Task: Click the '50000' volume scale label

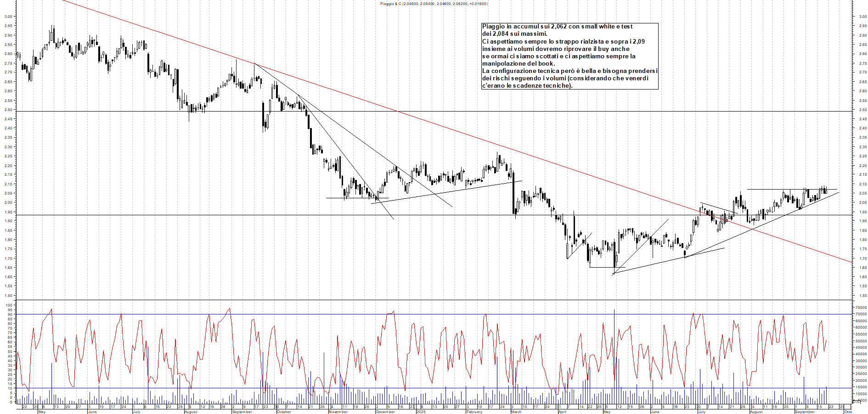Action: click(861, 341)
